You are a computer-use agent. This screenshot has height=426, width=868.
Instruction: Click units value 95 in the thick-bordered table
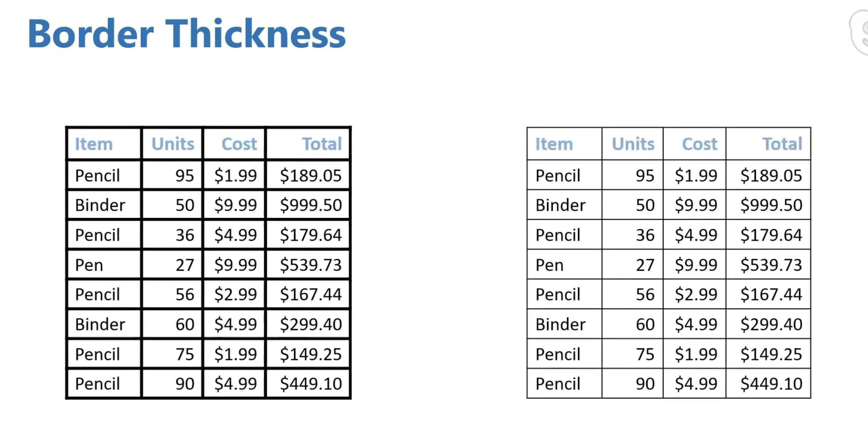tap(185, 176)
